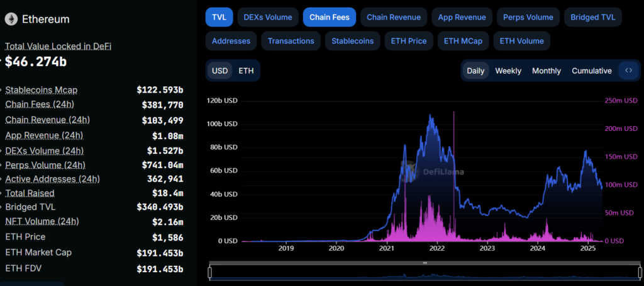Expand the Total Value Locked figure
The image size is (644, 286).
pos(2,62)
